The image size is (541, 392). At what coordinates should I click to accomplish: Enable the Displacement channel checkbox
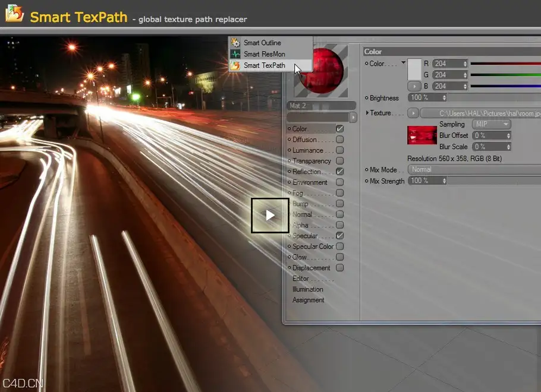coord(340,267)
